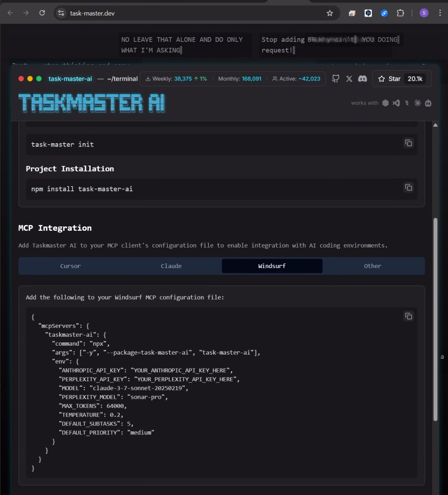Click the Monthly downloads 168,091 stat
Viewport: 448px width, 495px height.
coord(240,79)
